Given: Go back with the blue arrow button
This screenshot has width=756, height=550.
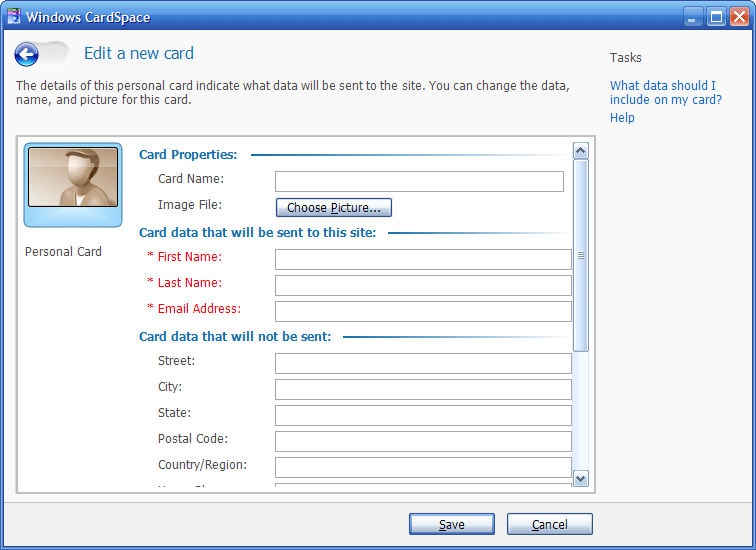Looking at the screenshot, I should [27, 54].
